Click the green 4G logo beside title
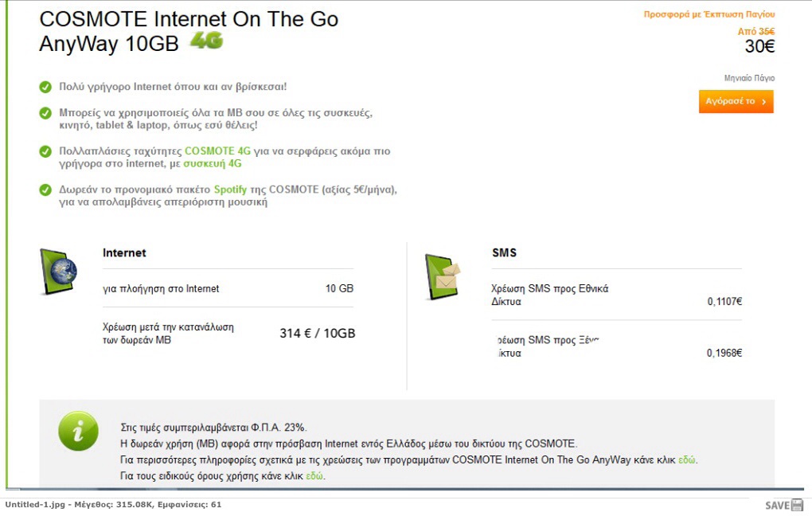This screenshot has height=516, width=812. pos(207,41)
